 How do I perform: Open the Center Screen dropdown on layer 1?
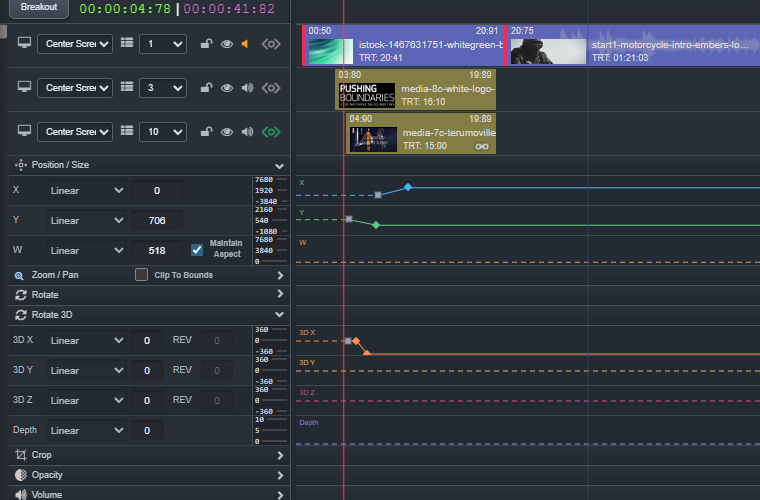[75, 44]
